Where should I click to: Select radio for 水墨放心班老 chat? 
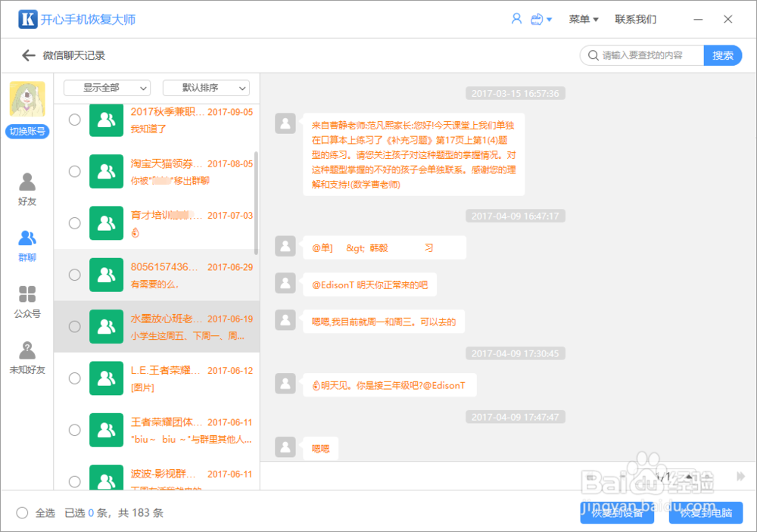click(x=74, y=326)
